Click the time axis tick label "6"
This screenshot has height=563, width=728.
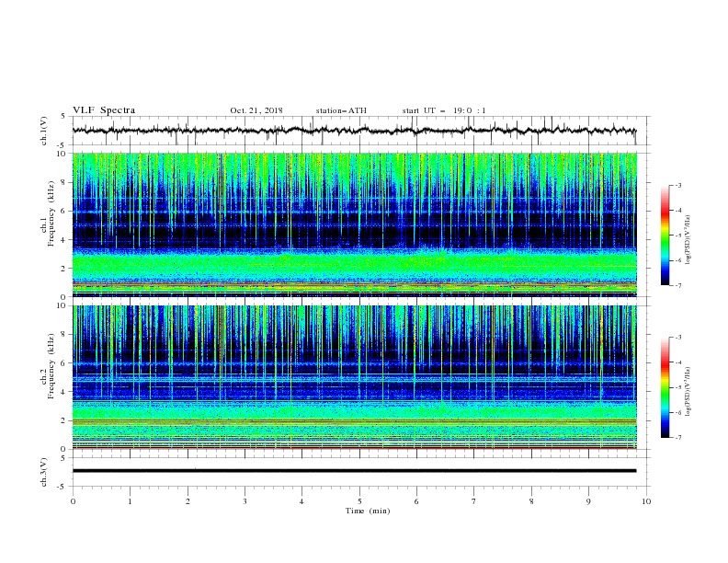point(416,501)
